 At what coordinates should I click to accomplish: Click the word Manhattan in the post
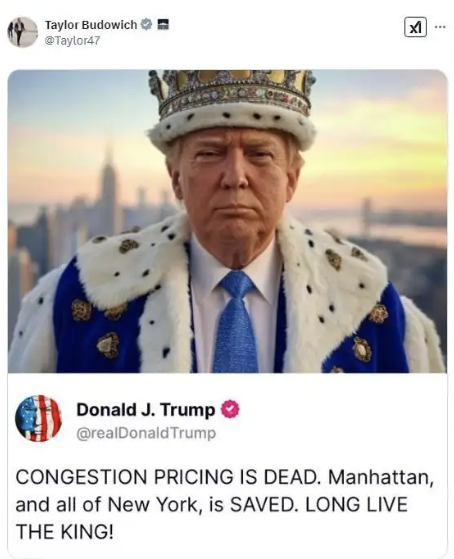(381, 477)
